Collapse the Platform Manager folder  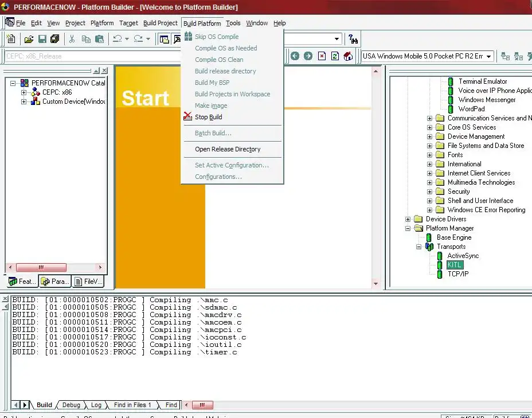tap(408, 228)
